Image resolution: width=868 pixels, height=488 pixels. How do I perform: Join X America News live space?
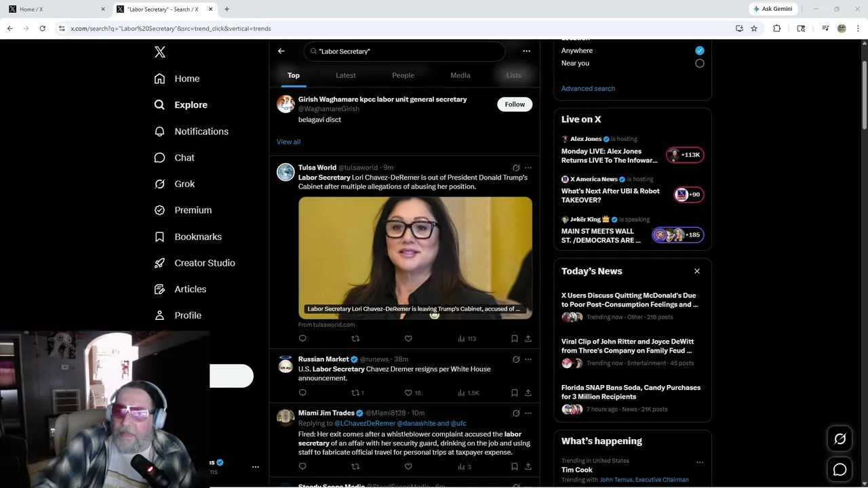(689, 195)
